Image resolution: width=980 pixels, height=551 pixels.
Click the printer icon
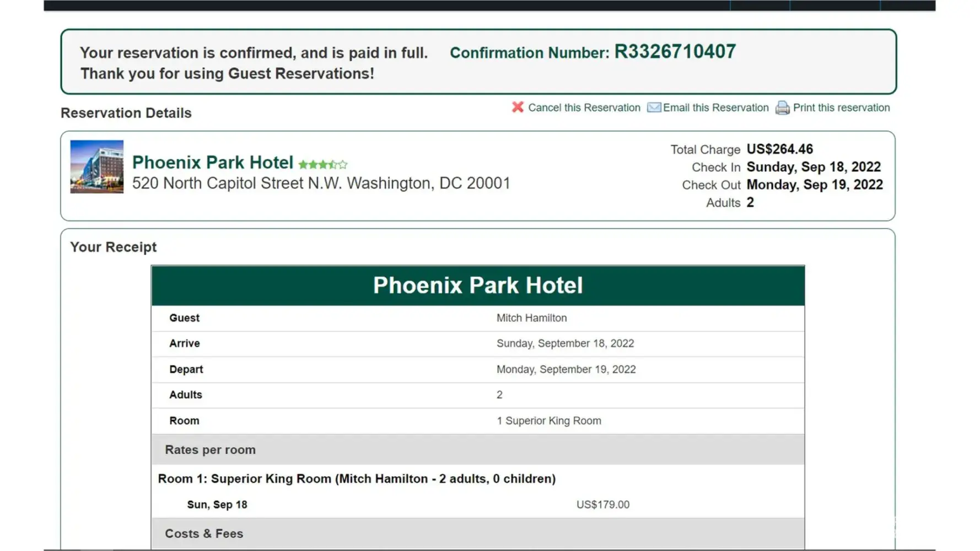coord(782,108)
